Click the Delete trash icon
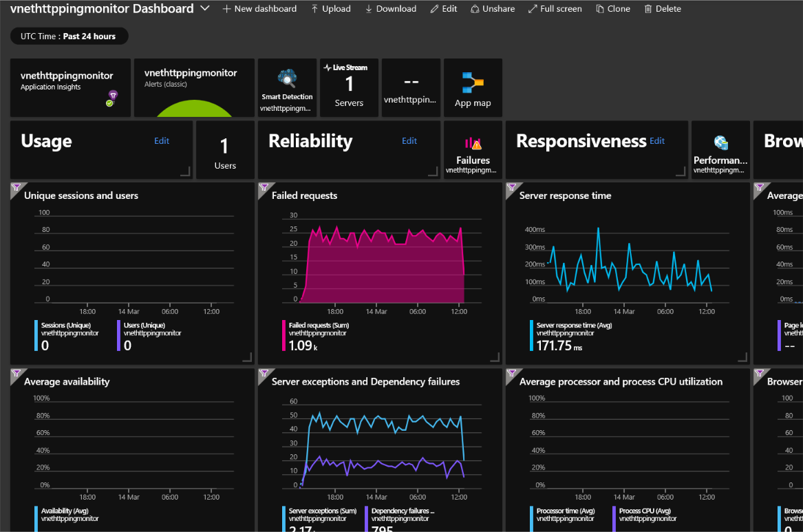This screenshot has width=803, height=532. tap(647, 9)
